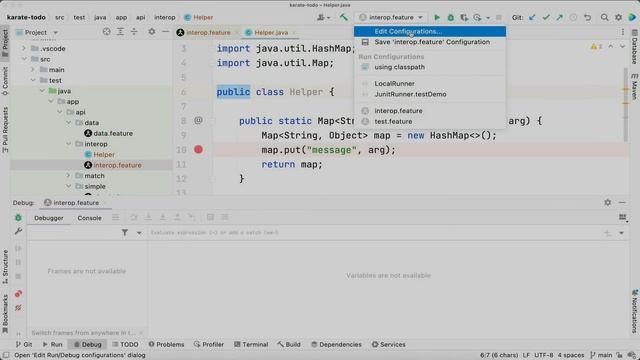
Task: Click the main branch in status bar
Action: click(601, 355)
